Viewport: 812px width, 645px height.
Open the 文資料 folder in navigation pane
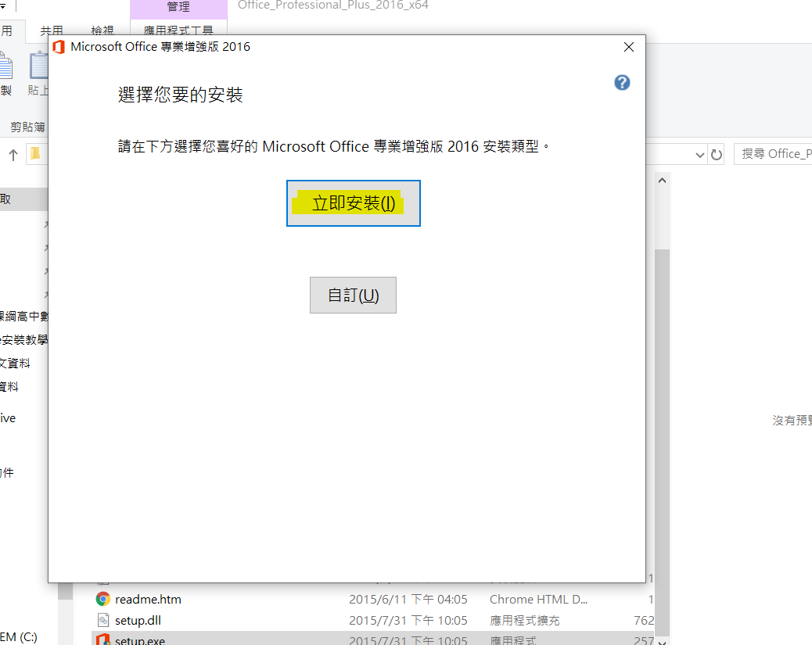[x=15, y=364]
